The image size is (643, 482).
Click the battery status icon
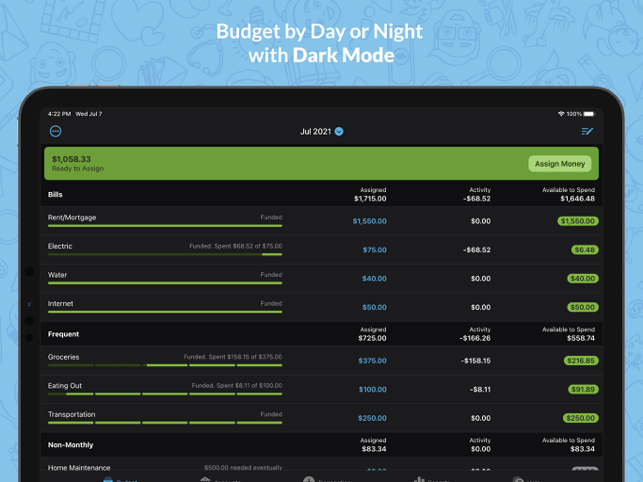[589, 114]
